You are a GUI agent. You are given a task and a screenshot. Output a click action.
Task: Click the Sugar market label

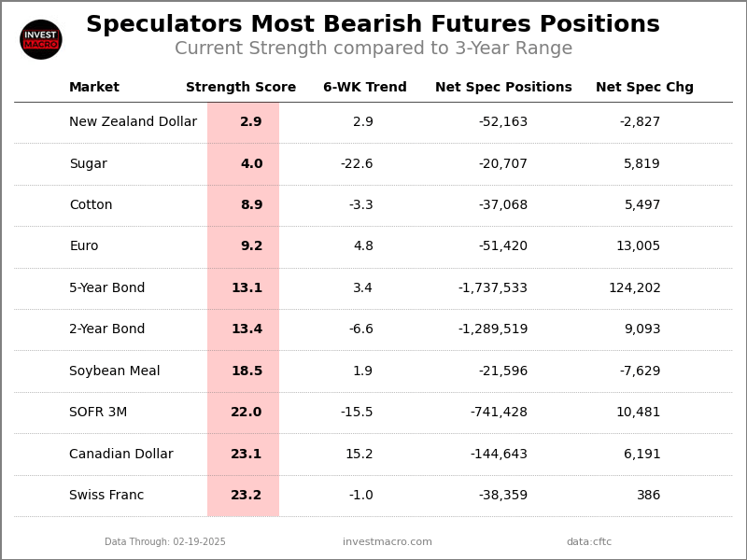click(x=88, y=164)
